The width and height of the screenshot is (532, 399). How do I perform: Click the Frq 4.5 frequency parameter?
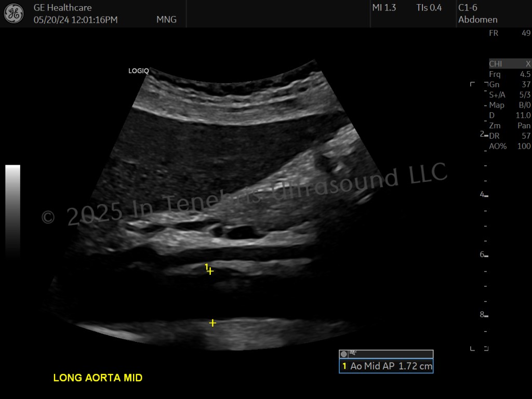(510, 74)
